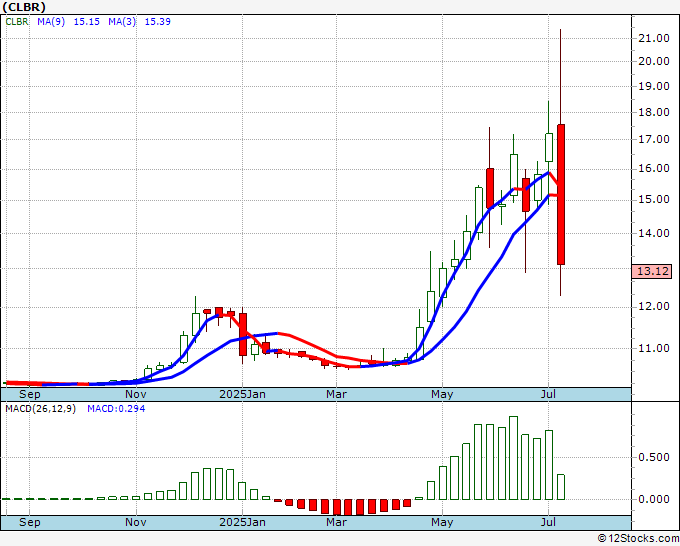Click the 20.00 price axis label
Viewport: 680px width, 546px height.
coord(654,62)
